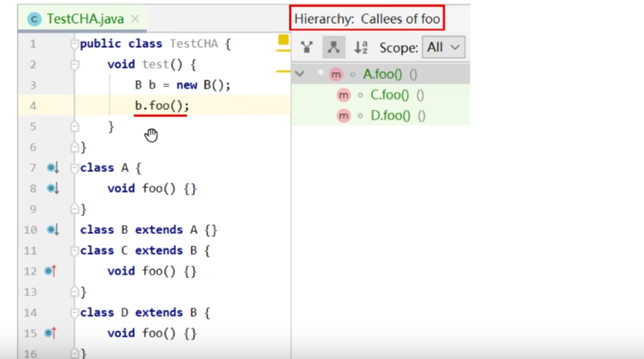
Task: Collapse the A.foo() tree node chevron
Action: pyautogui.click(x=300, y=74)
